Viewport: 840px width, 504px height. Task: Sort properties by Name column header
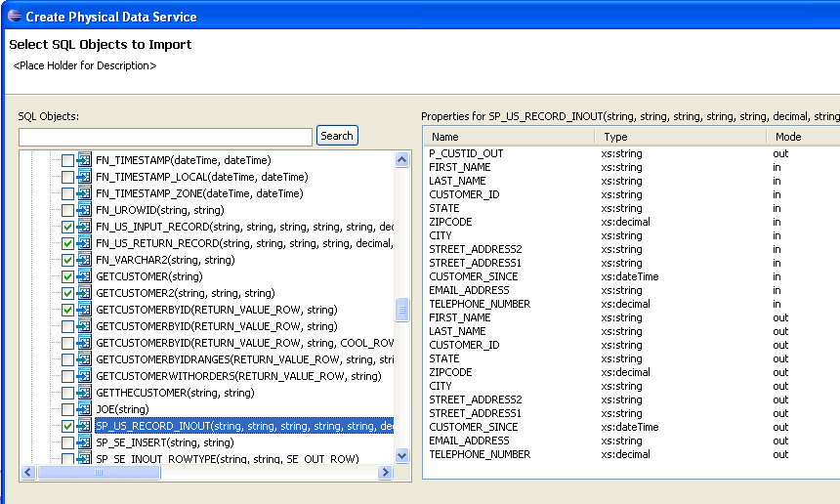pyautogui.click(x=509, y=137)
